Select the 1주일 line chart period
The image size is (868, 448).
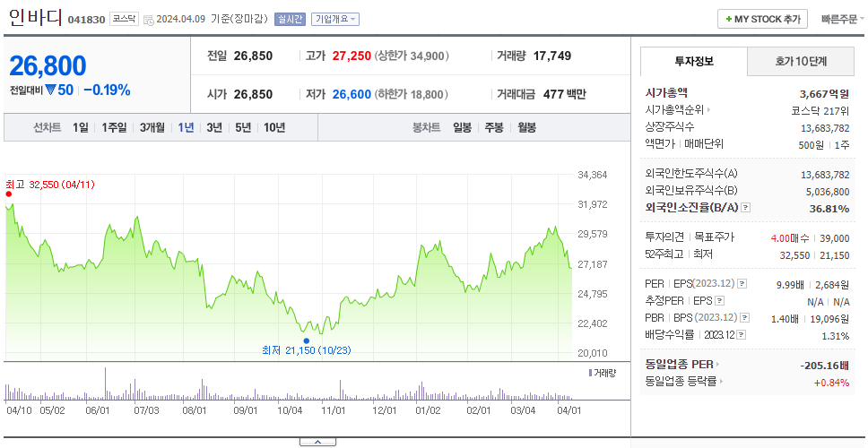[114, 128]
